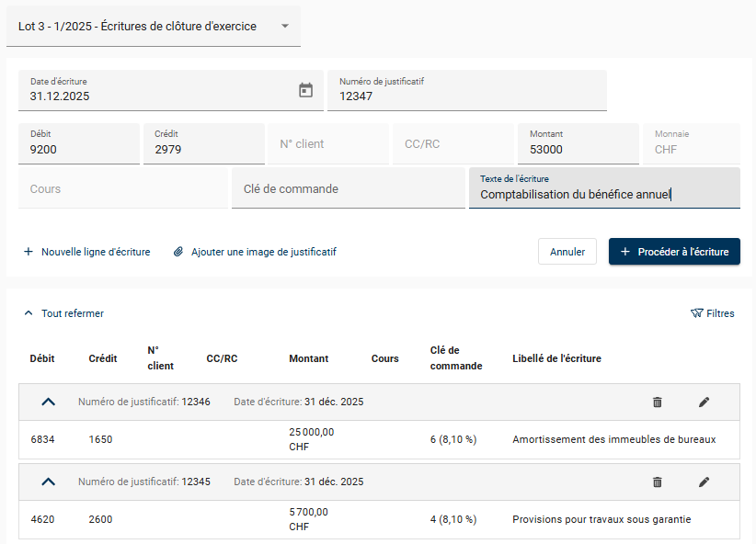Click the Numéro de justificatif field
Screen dimensions: 756x544
pyautogui.click(x=469, y=96)
